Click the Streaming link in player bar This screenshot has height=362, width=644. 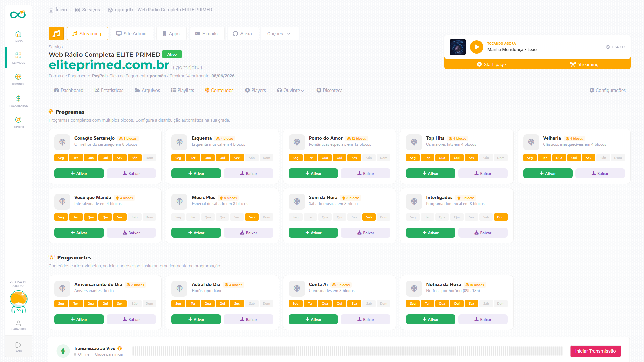(x=584, y=64)
